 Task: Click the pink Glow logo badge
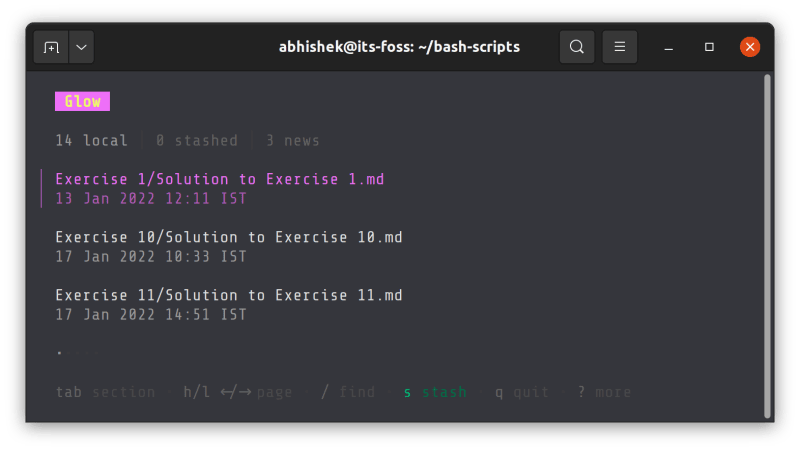(82, 102)
